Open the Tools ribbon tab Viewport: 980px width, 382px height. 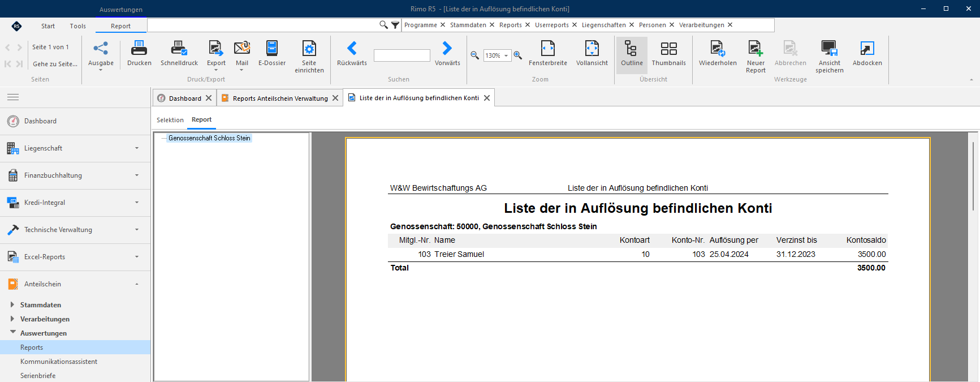click(x=78, y=26)
